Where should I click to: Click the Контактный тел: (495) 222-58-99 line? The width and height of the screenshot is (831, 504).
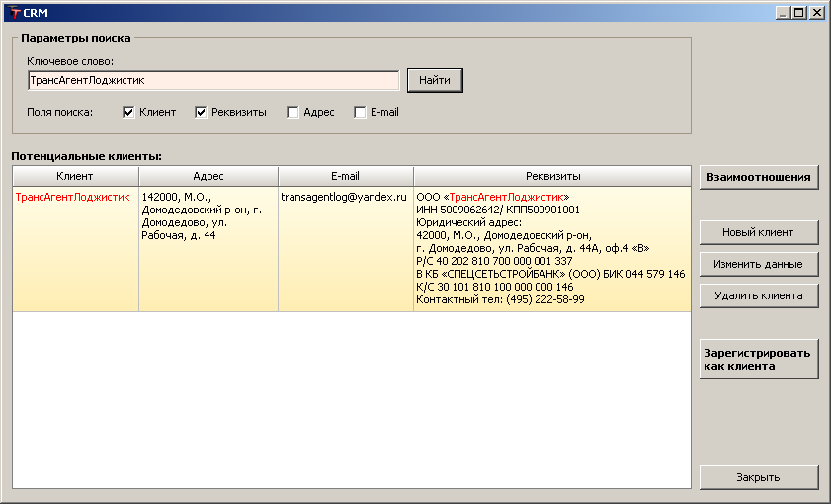click(x=500, y=299)
